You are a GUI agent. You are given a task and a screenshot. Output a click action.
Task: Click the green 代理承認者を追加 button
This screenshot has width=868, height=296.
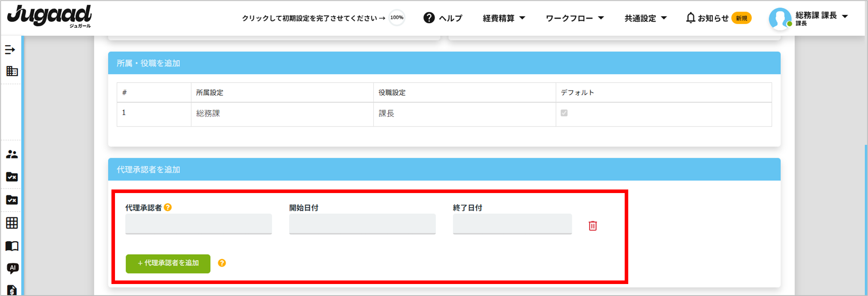[x=168, y=264]
